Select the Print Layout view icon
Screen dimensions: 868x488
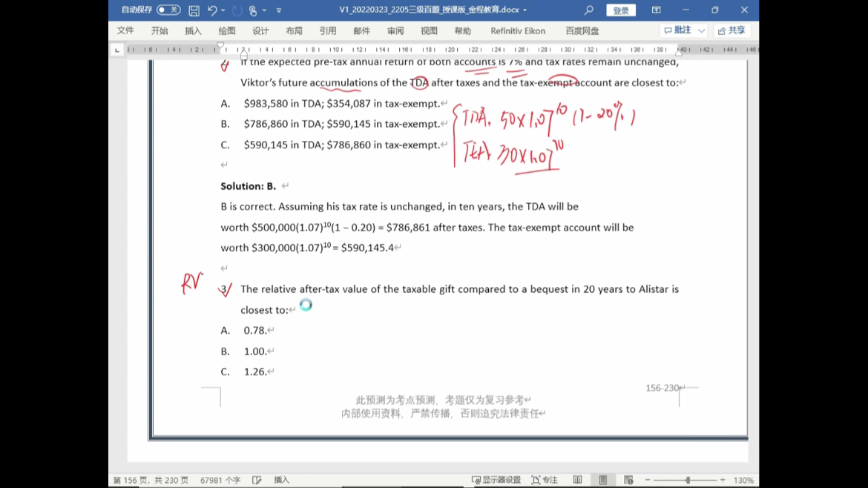(x=603, y=480)
